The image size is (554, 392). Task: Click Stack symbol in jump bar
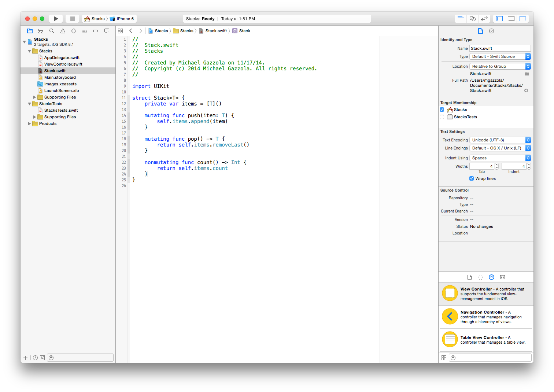tap(241, 31)
